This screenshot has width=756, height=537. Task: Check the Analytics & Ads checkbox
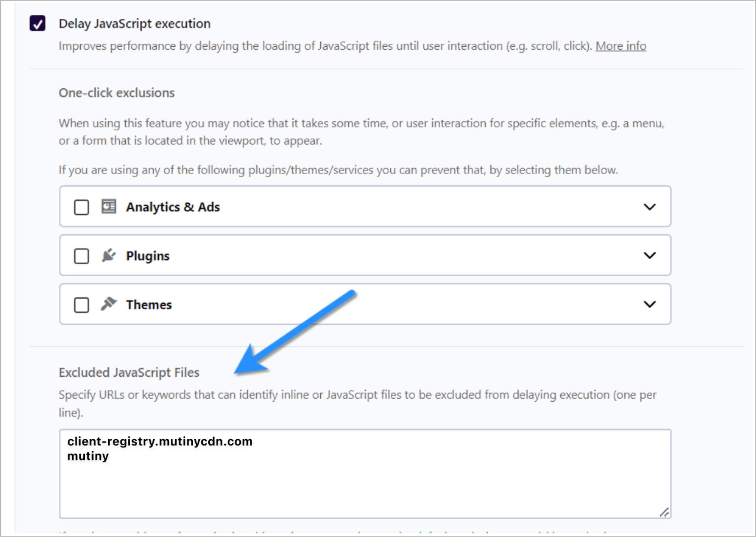pos(81,207)
